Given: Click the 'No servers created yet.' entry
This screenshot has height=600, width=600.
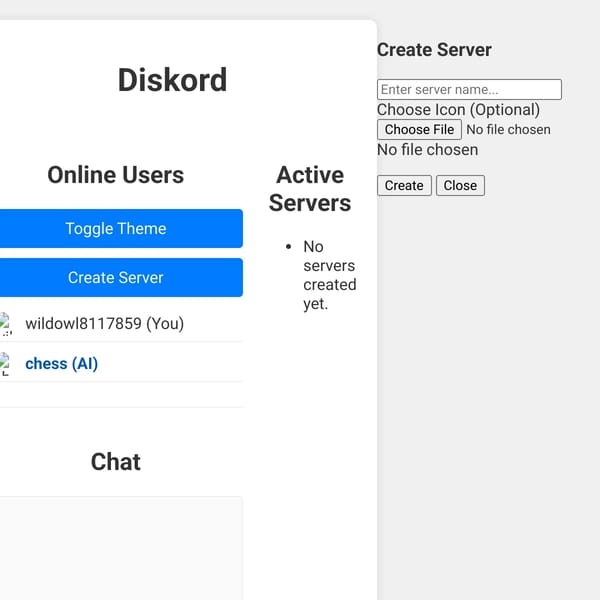Looking at the screenshot, I should [329, 275].
